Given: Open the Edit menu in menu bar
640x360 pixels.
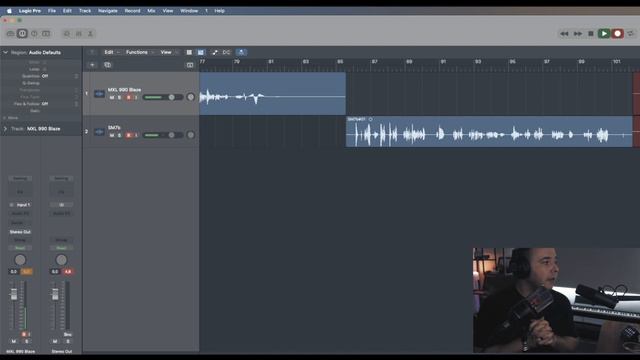Looking at the screenshot, I should pos(67,11).
